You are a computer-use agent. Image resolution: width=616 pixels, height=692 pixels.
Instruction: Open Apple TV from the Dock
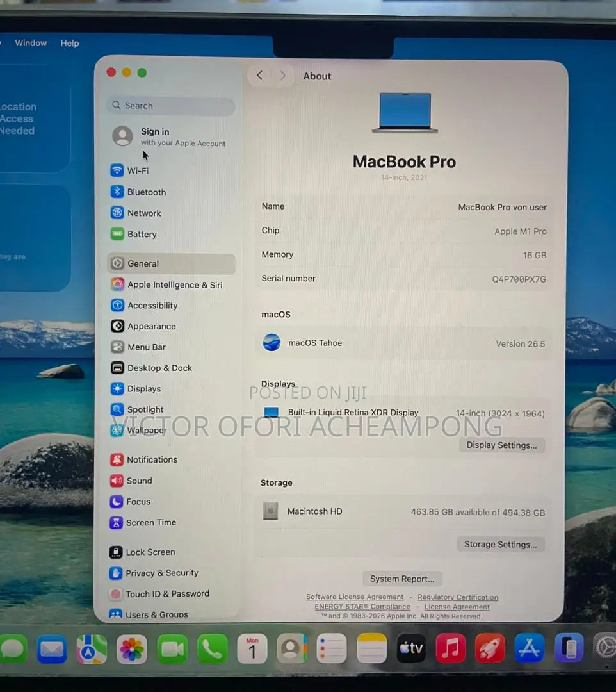pos(411,648)
